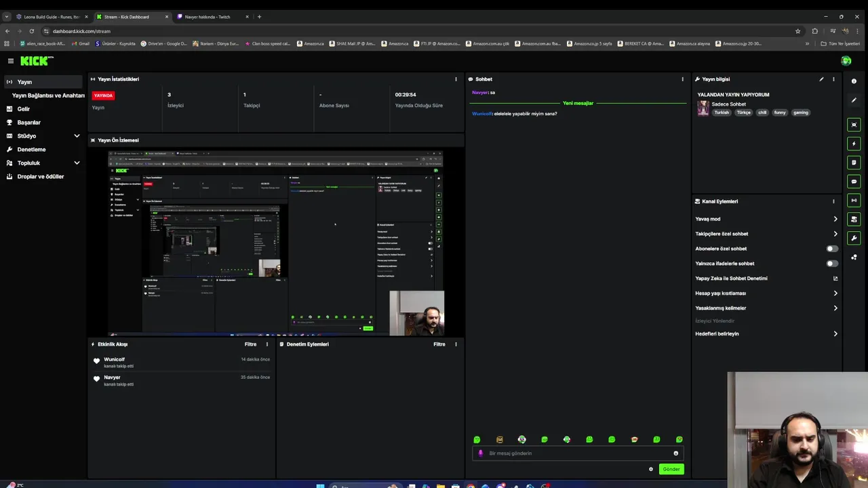Edit stream info with the Yayın bilgisi pencil
This screenshot has width=868, height=488.
[821, 79]
